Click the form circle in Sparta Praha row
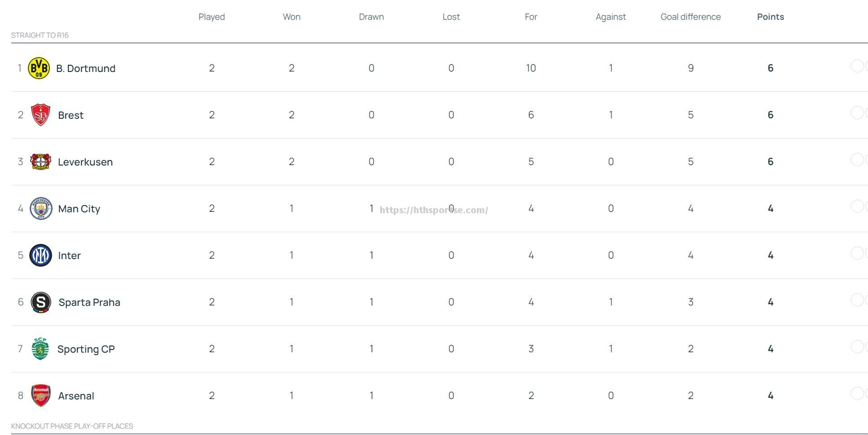The height and width of the screenshot is (435, 868). tap(857, 300)
